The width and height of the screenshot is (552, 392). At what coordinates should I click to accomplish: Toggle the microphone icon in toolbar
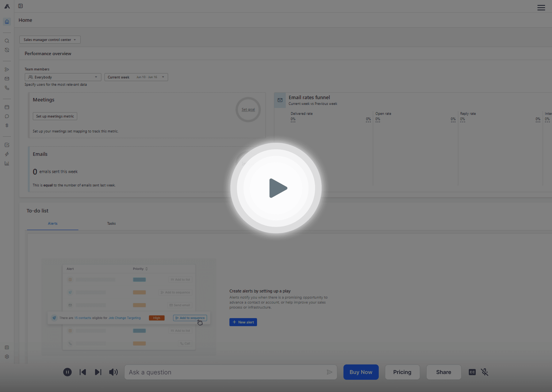point(485,372)
